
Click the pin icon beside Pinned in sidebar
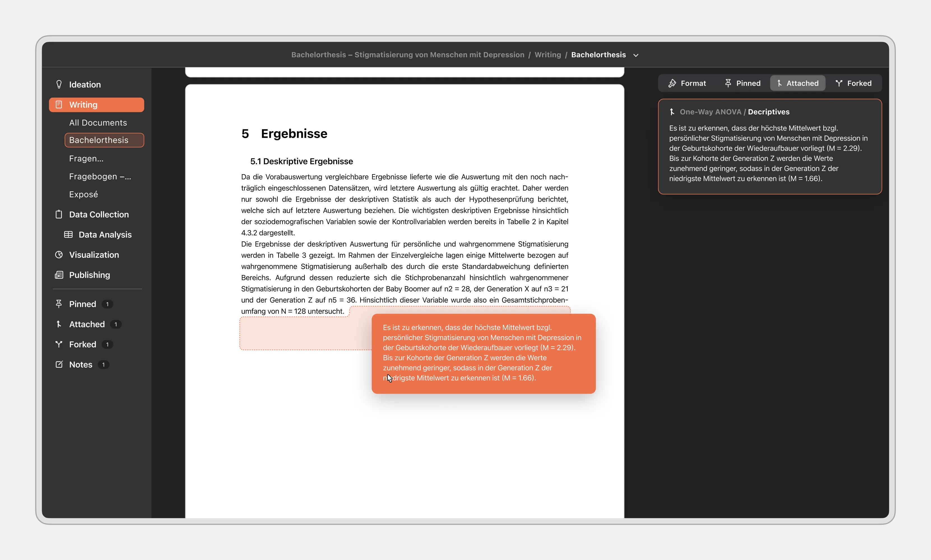tap(59, 304)
